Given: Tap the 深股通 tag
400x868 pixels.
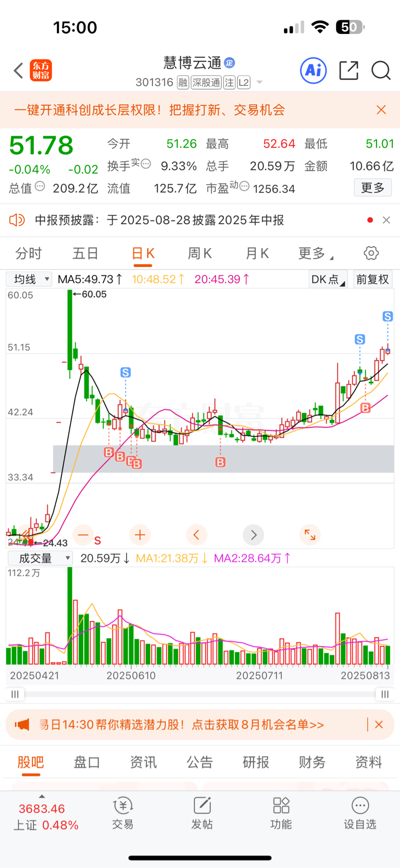Looking at the screenshot, I should pyautogui.click(x=206, y=82).
